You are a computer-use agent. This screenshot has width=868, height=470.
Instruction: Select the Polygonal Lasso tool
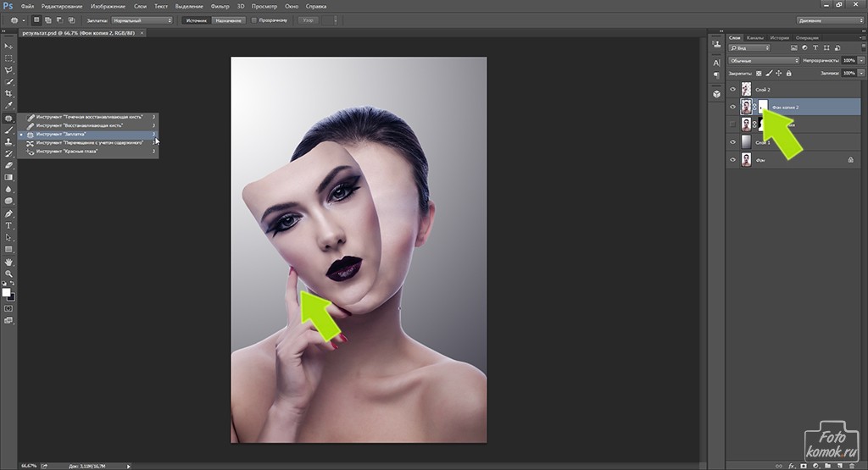(8, 70)
